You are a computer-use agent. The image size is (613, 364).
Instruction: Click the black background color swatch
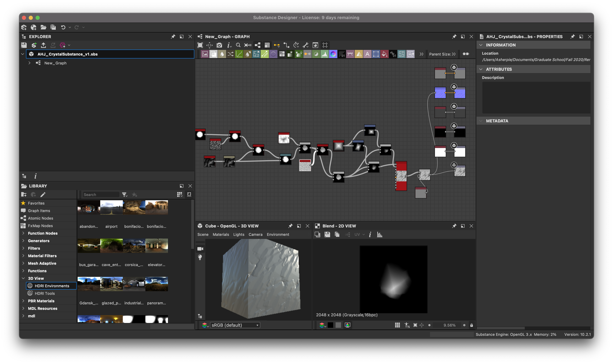pyautogui.click(x=330, y=325)
